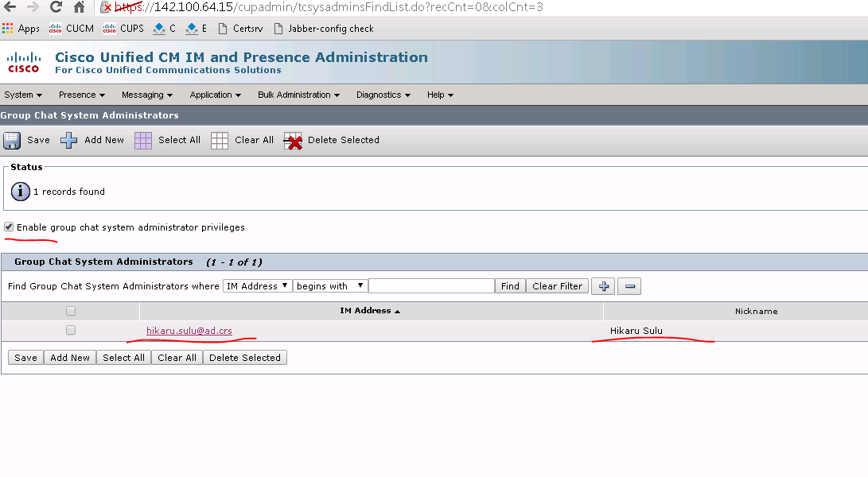Open the Help menu

point(440,95)
